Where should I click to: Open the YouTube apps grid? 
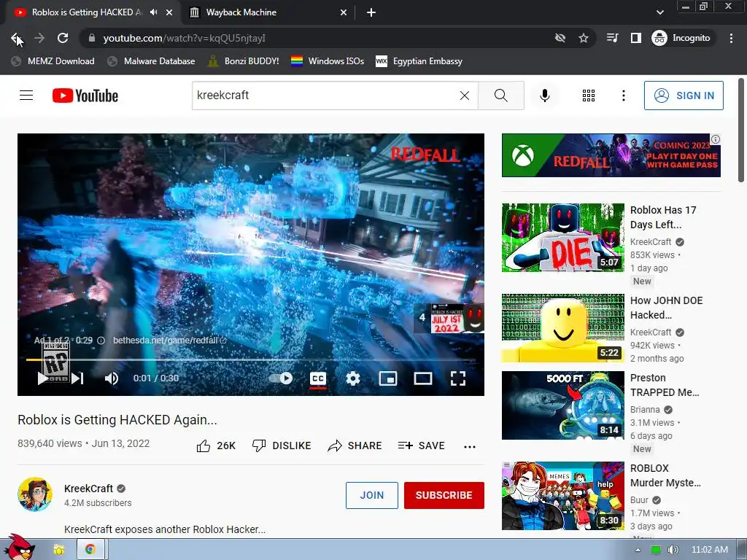tap(589, 96)
